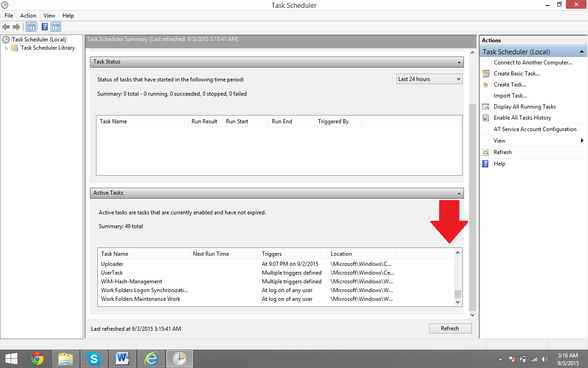Click the Enable All Tasks History icon

[486, 118]
